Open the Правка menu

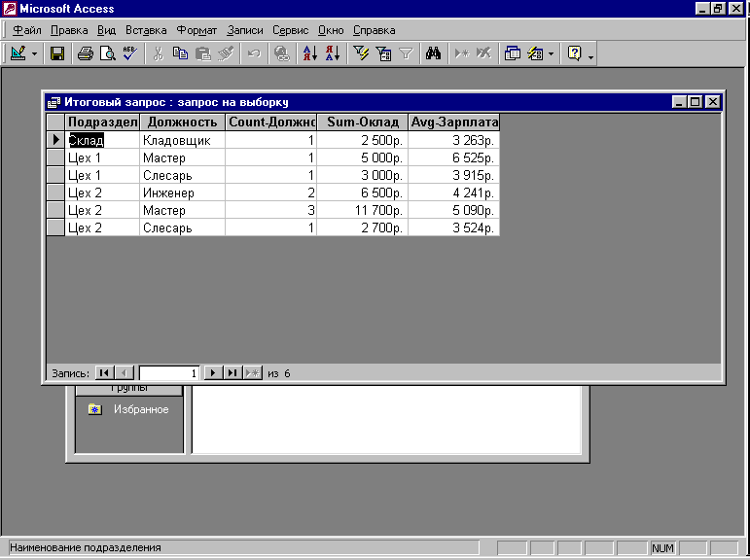tap(69, 30)
